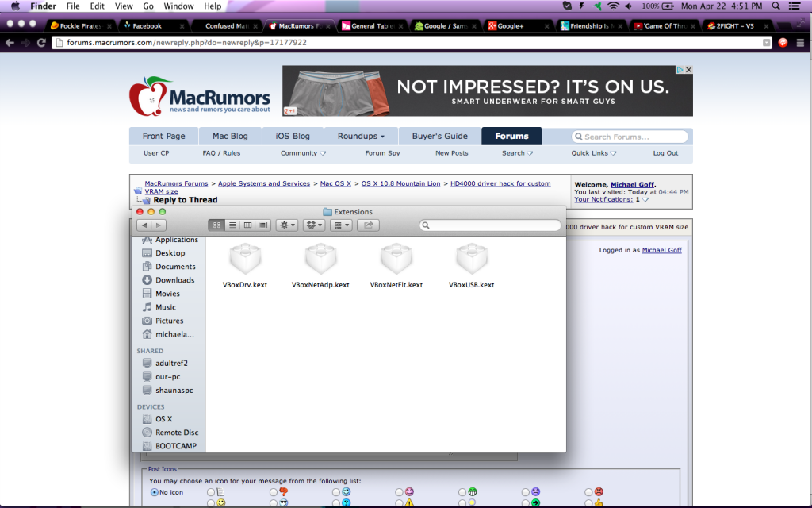Viewport: 812px width, 508px height.
Task: Open the User CP link
Action: tap(156, 153)
